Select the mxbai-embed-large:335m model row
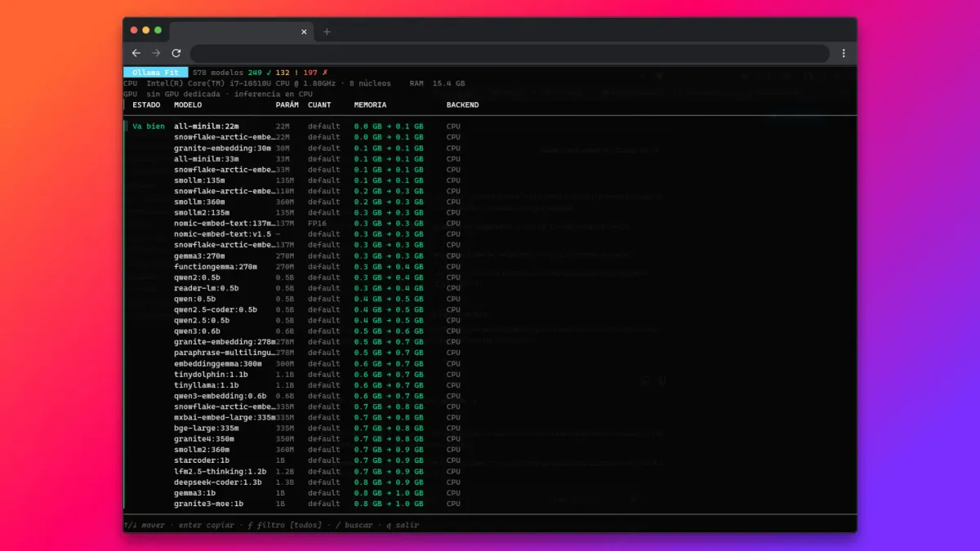The width and height of the screenshot is (980, 551). tap(318, 417)
